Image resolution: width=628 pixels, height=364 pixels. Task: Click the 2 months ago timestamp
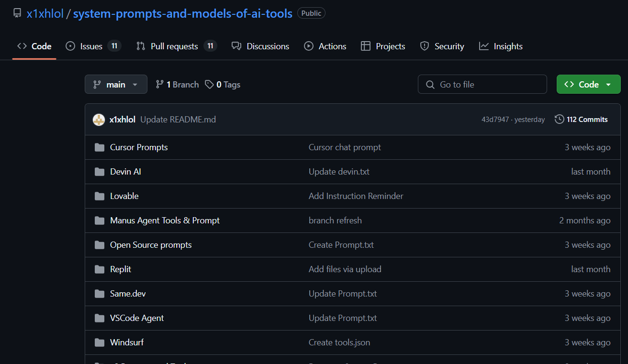585,221
